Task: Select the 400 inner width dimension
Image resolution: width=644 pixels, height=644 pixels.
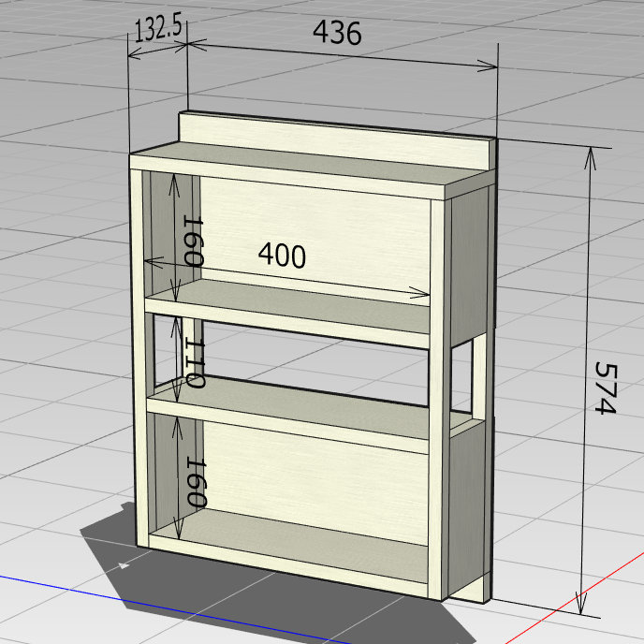Action: pos(282,256)
